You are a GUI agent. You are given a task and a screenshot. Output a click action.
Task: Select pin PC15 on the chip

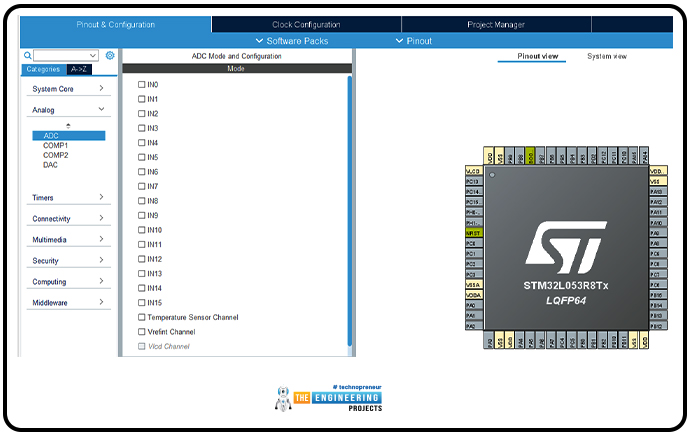[x=474, y=202]
